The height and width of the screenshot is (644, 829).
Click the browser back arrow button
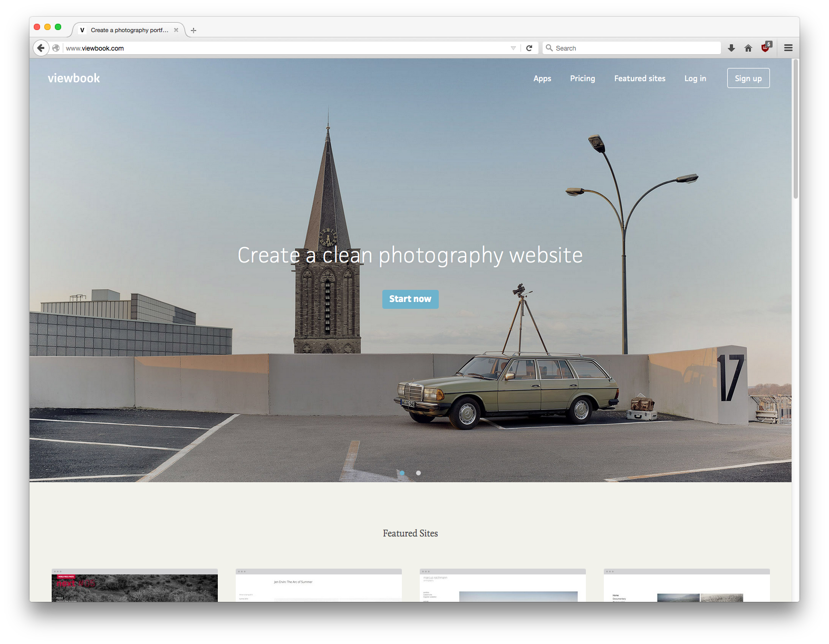coord(41,48)
